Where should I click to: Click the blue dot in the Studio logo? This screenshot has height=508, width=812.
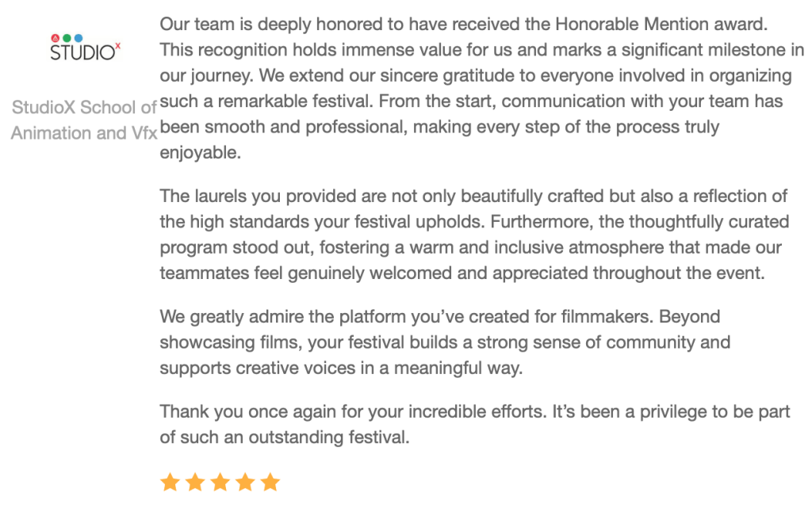[78, 38]
